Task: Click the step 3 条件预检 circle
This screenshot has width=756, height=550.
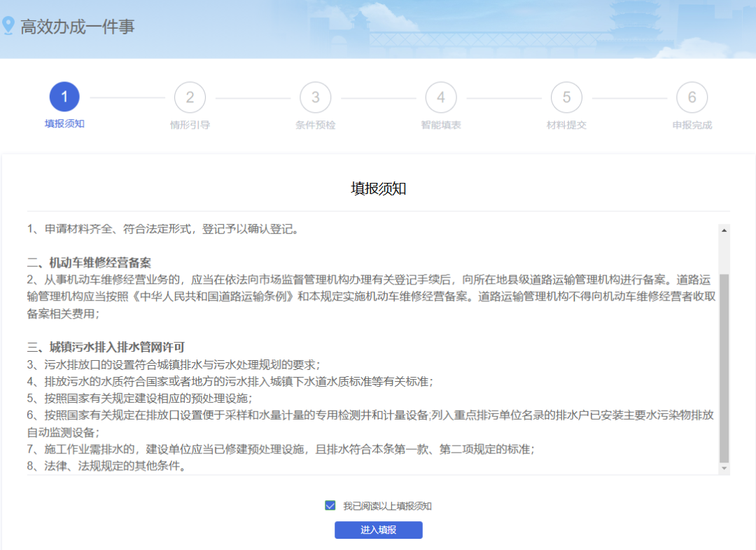Action: [315, 97]
